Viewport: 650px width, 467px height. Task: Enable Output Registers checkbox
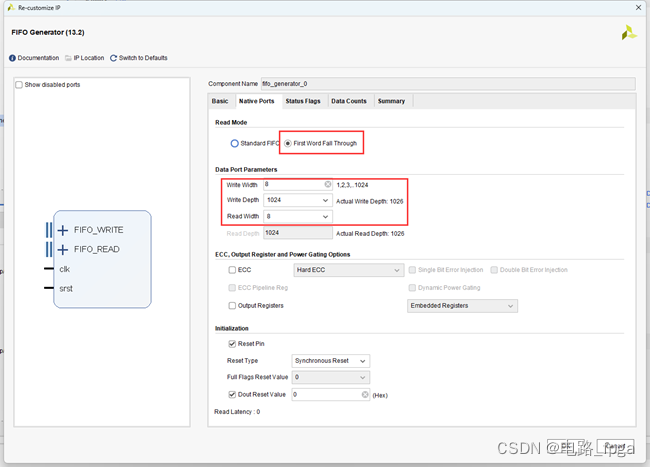(x=232, y=306)
